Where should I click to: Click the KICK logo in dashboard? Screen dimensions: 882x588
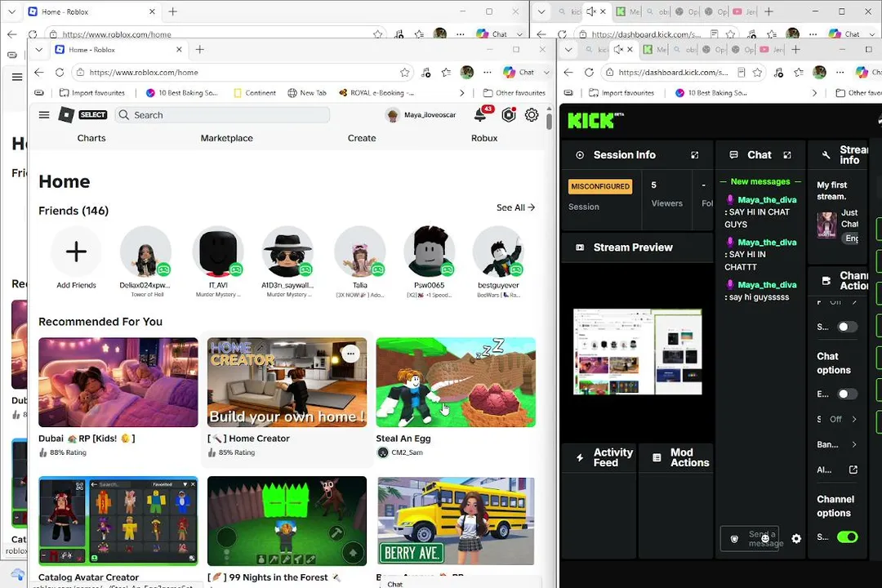[x=595, y=120]
